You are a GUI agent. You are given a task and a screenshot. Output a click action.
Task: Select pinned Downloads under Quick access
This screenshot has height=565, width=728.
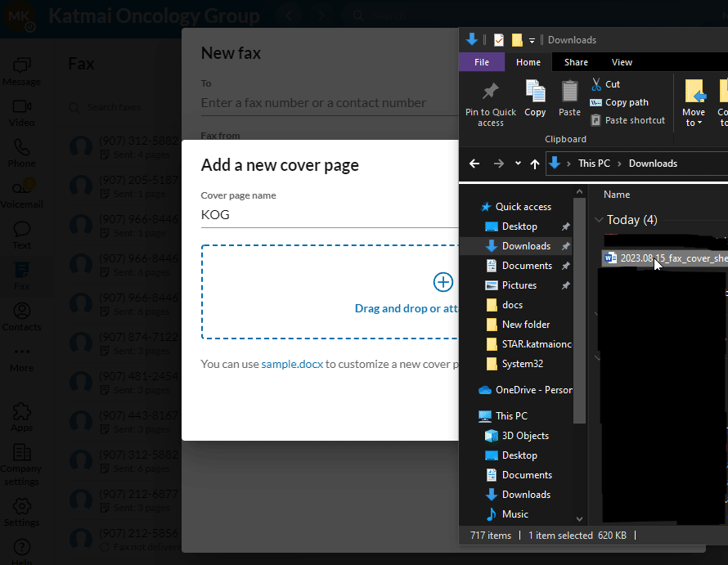point(526,246)
